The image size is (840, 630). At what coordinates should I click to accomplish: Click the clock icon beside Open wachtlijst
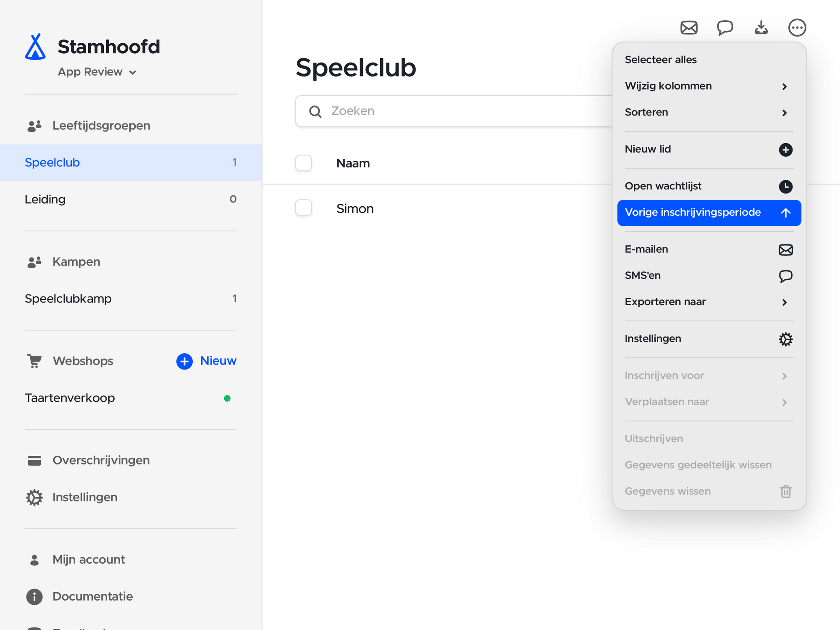point(785,186)
